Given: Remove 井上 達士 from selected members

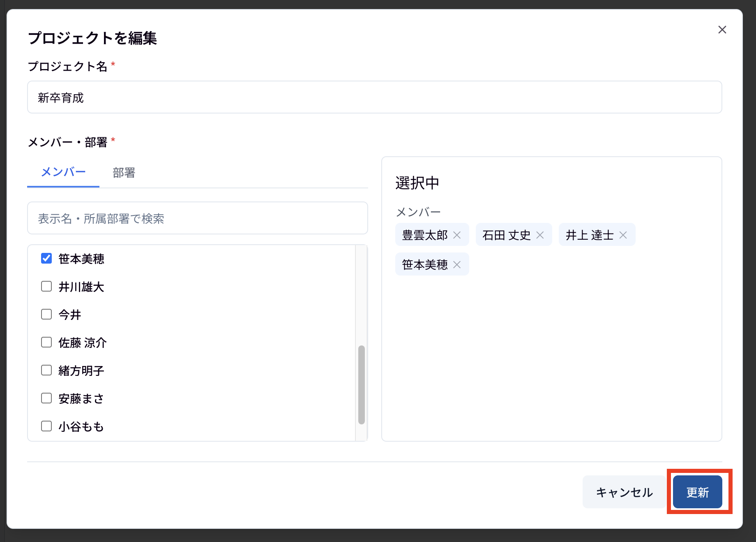Looking at the screenshot, I should coord(623,235).
